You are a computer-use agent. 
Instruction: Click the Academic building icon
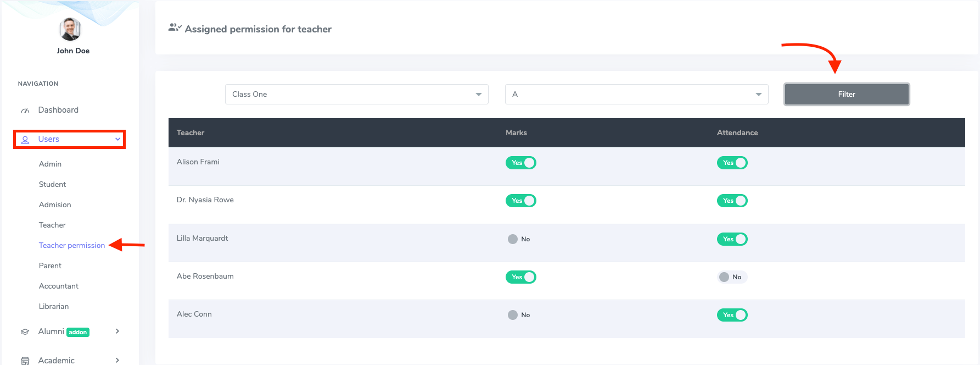25,361
